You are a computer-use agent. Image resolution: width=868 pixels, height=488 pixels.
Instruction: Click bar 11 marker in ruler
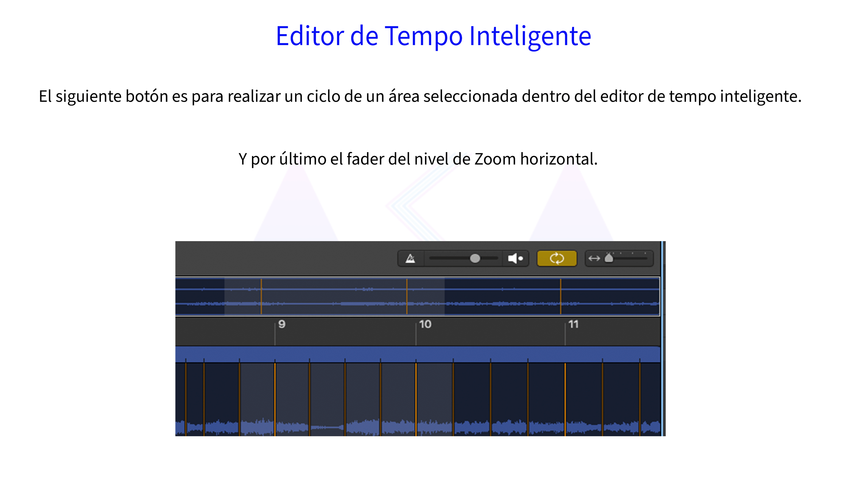pyautogui.click(x=573, y=324)
